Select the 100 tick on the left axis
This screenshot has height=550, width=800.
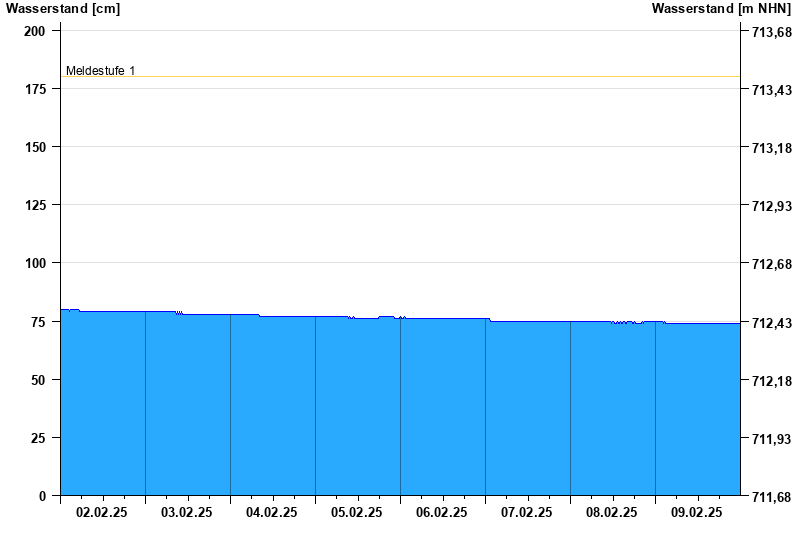[x=35, y=263]
